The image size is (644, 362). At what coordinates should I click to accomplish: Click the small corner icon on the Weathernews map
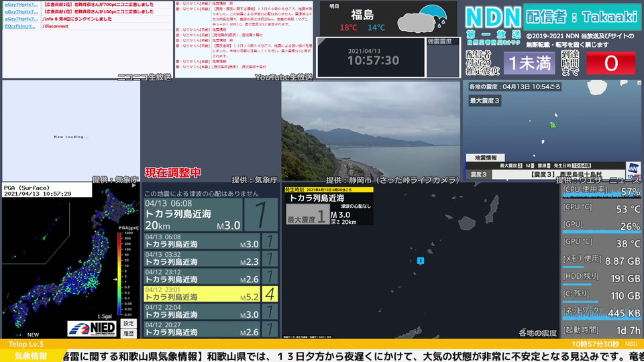point(639,83)
